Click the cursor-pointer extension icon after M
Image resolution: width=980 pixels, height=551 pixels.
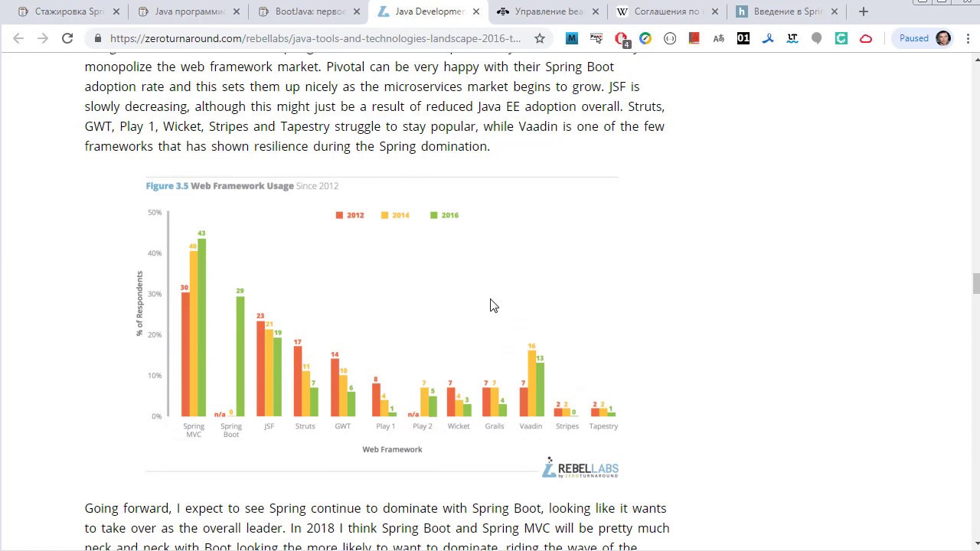pos(596,38)
